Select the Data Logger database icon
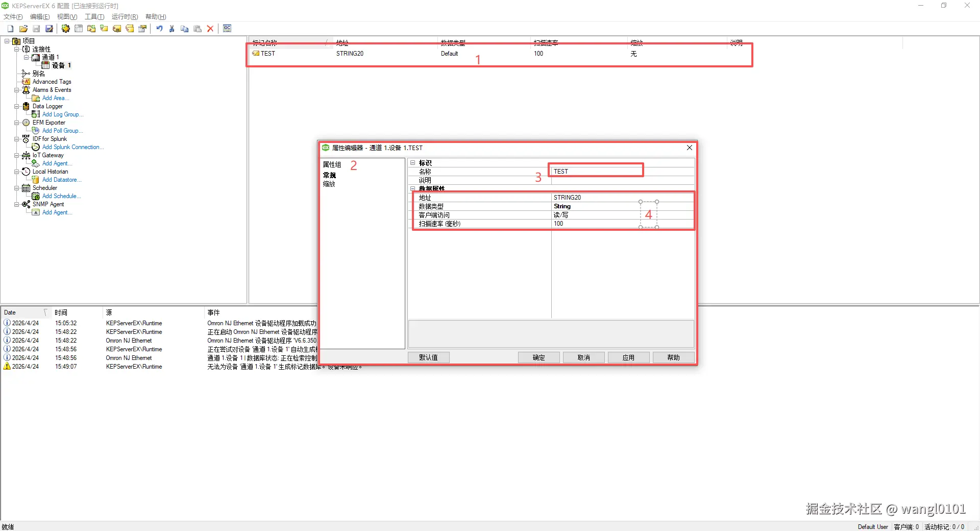 [26, 106]
